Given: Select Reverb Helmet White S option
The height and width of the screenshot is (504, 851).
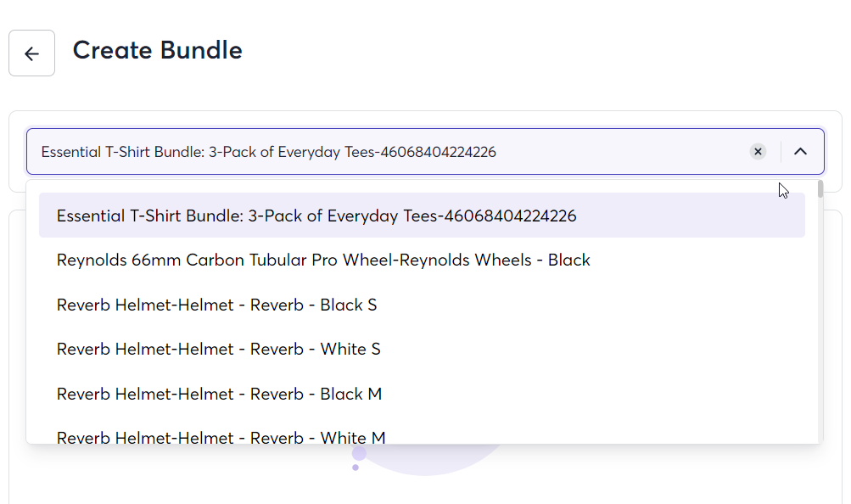Looking at the screenshot, I should 422,349.
